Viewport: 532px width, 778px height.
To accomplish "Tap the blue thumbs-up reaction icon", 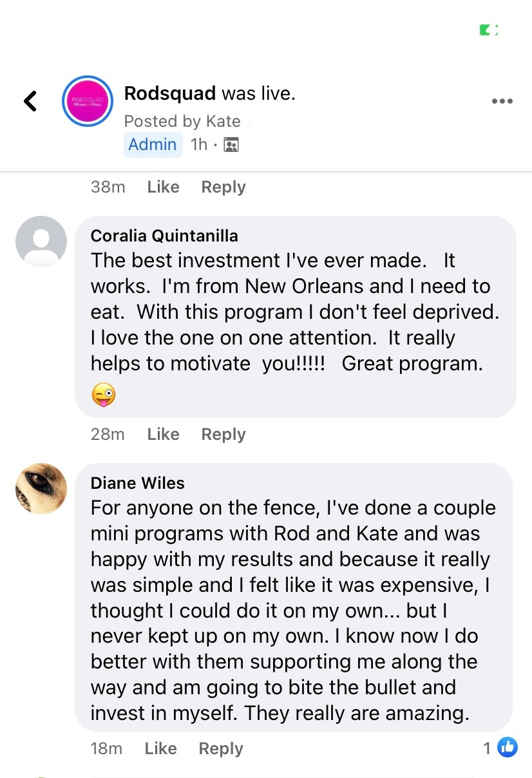I will (x=508, y=747).
